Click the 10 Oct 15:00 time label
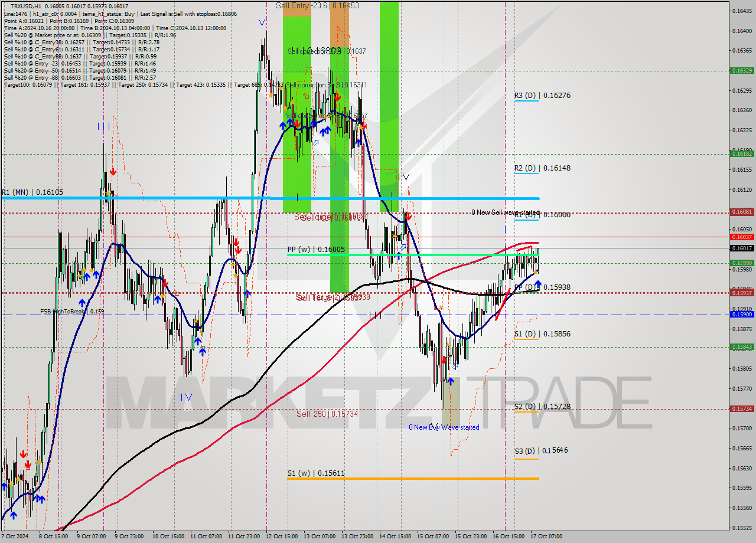The image size is (756, 543). click(x=167, y=537)
